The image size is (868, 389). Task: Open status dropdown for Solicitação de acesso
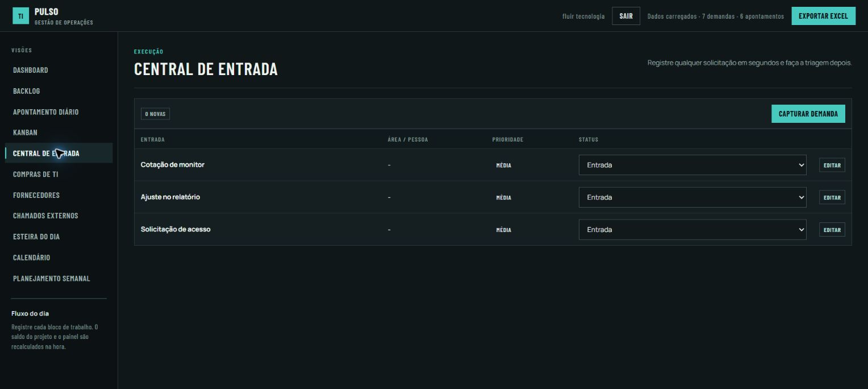[x=692, y=230]
